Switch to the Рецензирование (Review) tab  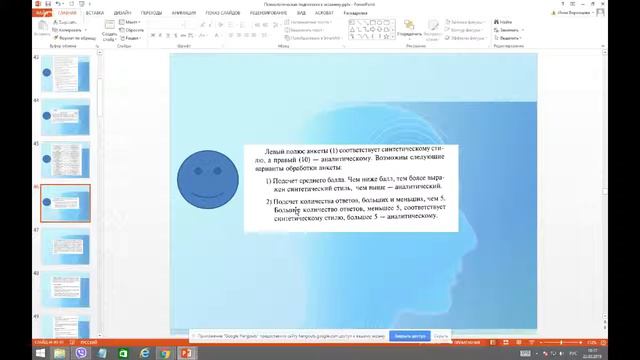[268, 13]
